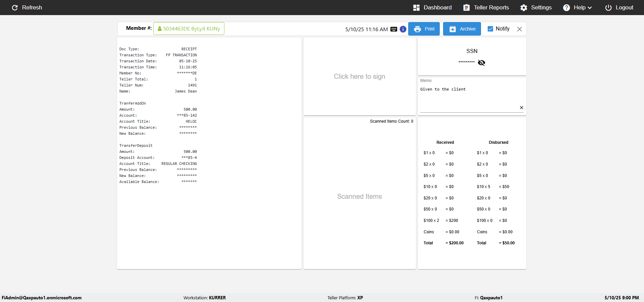Click the Help question mark icon
Viewport: 644px width, 302px height.
pyautogui.click(x=566, y=7)
